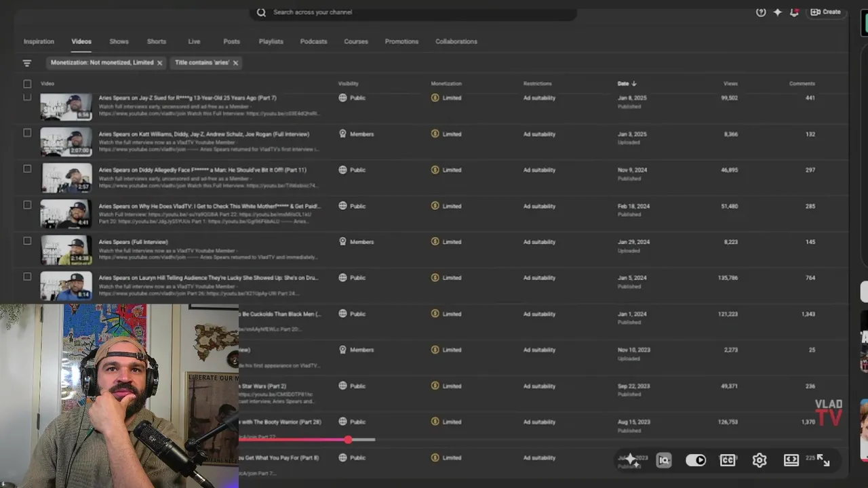This screenshot has height=488, width=868.
Task: Open title 'Aries Spears on Why He Does VladTV'
Action: click(210, 206)
